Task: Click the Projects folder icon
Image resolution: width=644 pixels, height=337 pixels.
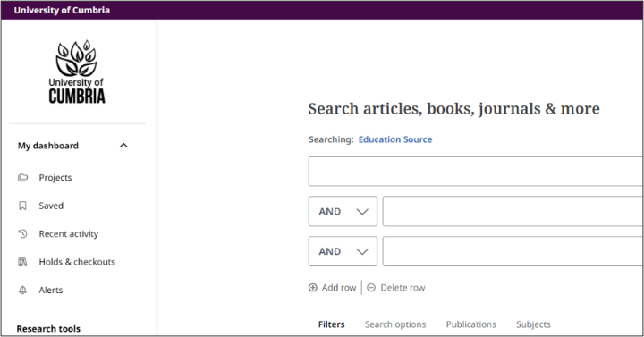Action: (x=23, y=178)
